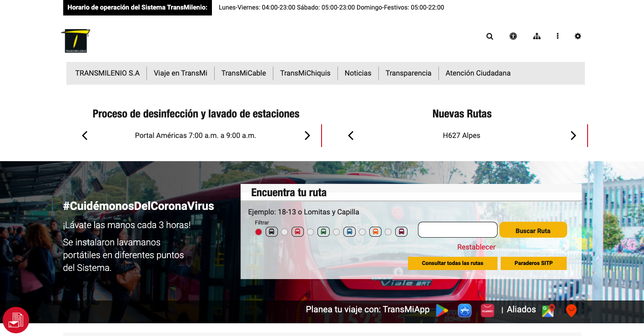Click the Nuevas Rutas heading
Image resolution: width=644 pixels, height=336 pixels.
[x=462, y=114]
